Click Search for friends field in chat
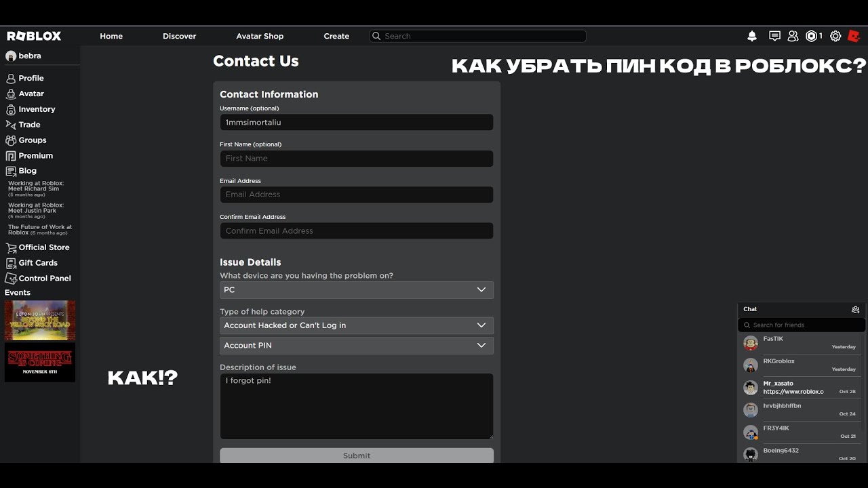This screenshot has height=488, width=868. tap(802, 325)
